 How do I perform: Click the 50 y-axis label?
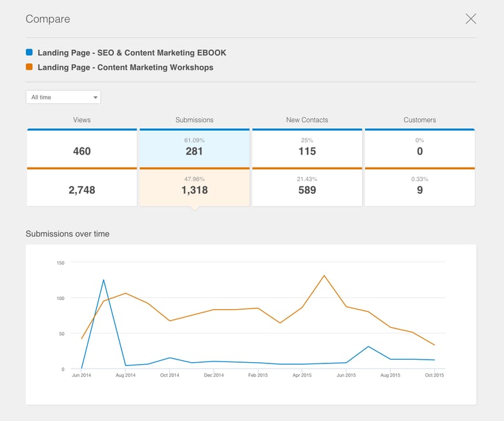tap(62, 334)
